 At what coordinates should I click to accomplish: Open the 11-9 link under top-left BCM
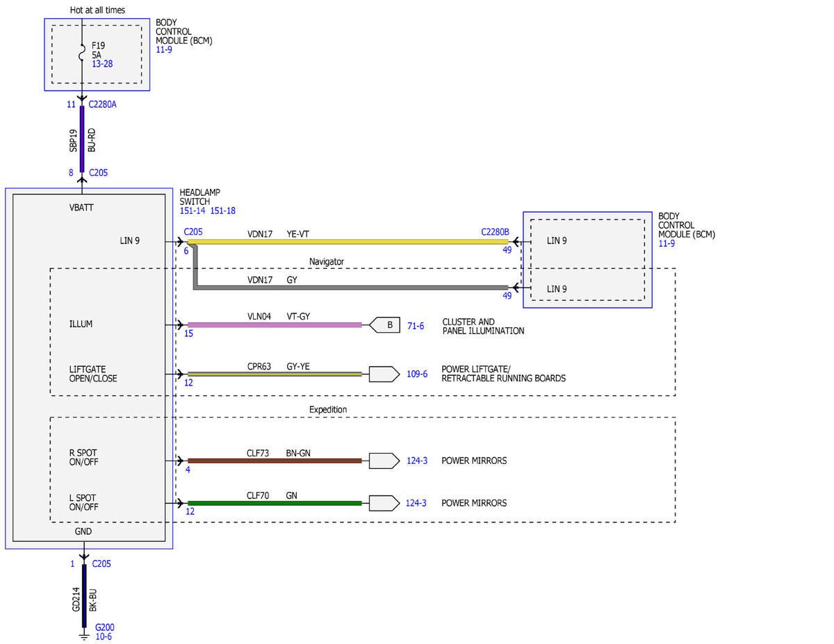163,50
